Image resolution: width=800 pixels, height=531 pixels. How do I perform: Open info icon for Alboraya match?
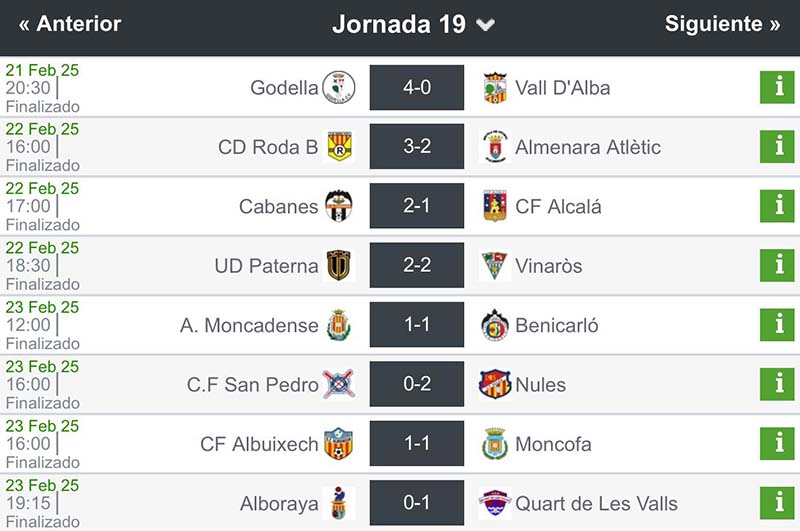(777, 502)
